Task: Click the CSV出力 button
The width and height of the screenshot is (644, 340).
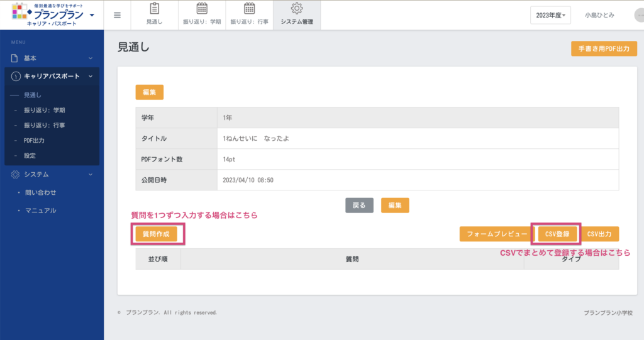Action: pos(599,234)
